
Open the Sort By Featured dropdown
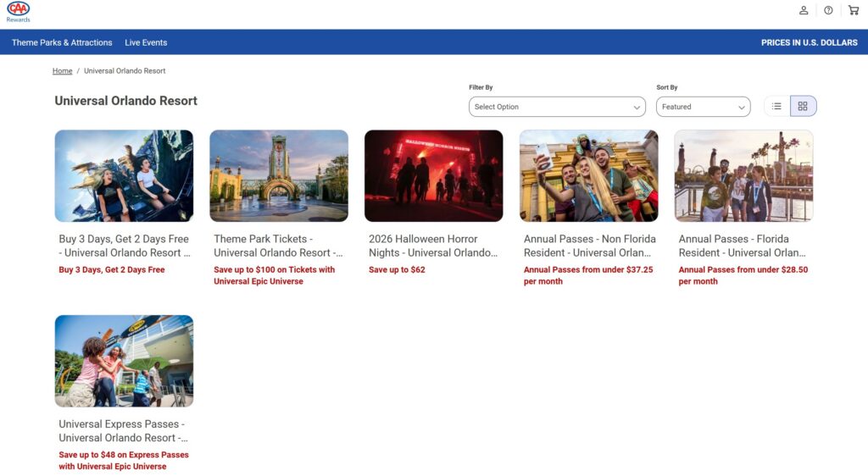pyautogui.click(x=703, y=107)
